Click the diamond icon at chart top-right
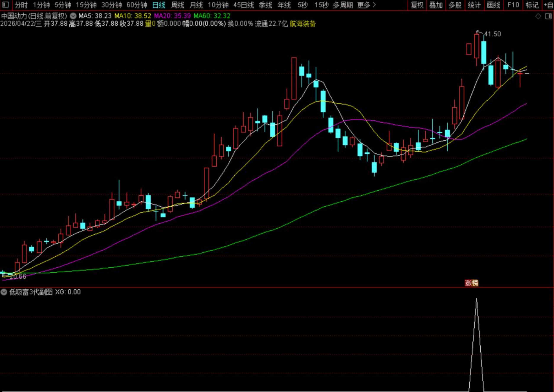This screenshot has width=554, height=392. click(x=538, y=16)
